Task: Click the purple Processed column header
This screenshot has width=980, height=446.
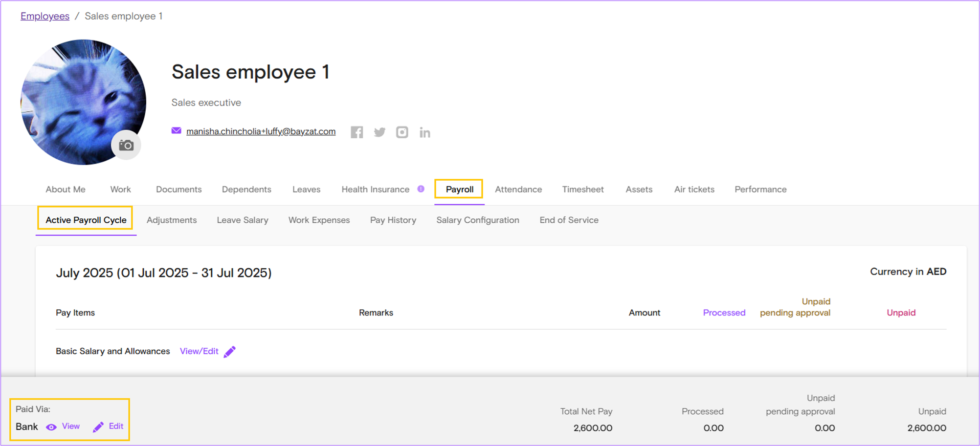Action: [724, 313]
